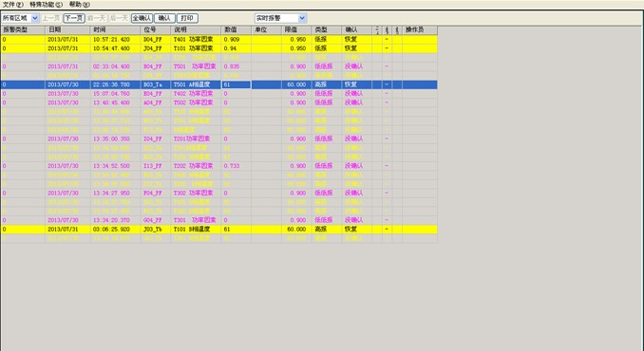Click the 数值 column header

click(x=236, y=30)
